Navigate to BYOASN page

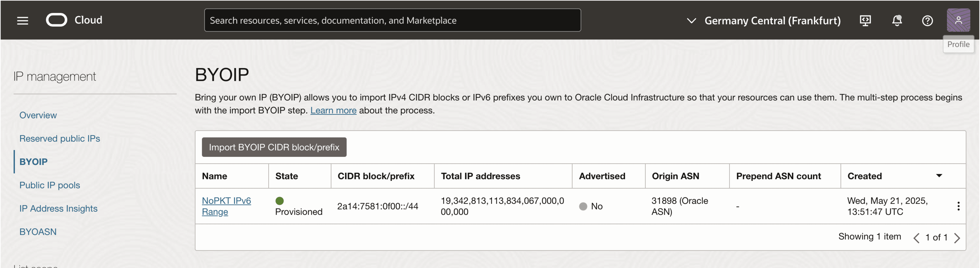click(38, 231)
